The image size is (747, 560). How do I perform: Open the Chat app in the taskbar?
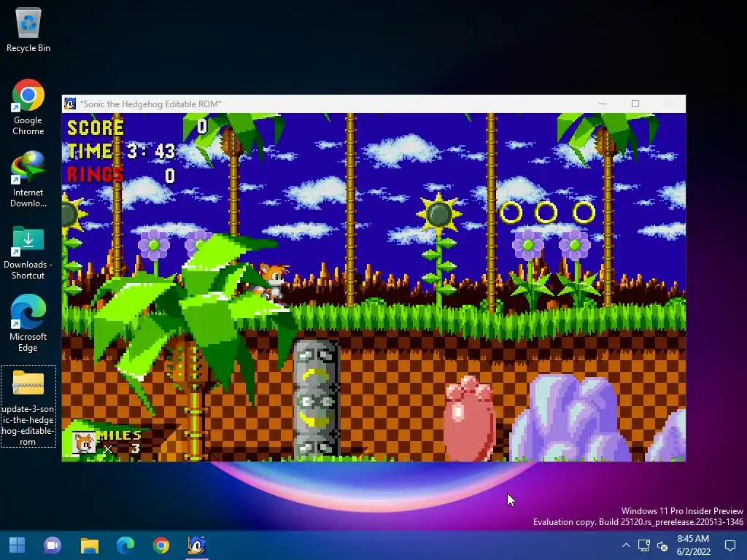[53, 545]
